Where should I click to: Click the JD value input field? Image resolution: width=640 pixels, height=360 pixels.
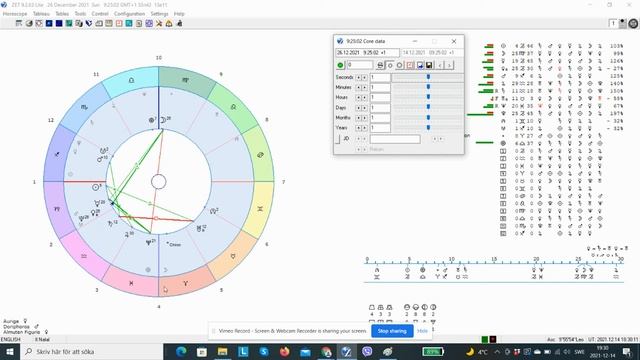395,139
